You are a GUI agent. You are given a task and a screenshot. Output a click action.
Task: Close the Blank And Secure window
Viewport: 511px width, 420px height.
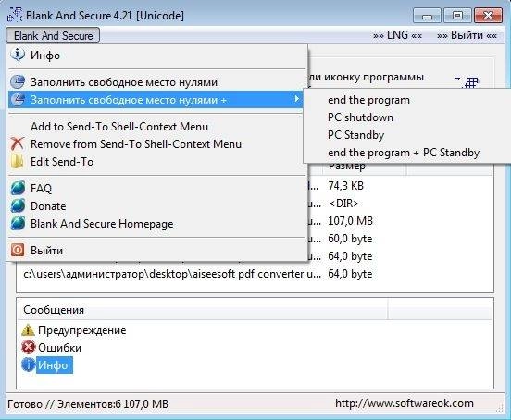(x=488, y=16)
